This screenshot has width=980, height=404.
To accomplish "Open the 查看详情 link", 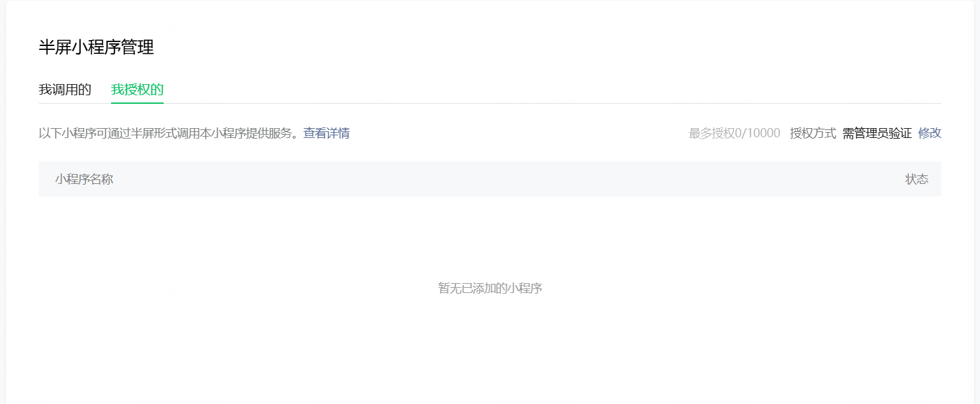I will pyautogui.click(x=327, y=133).
